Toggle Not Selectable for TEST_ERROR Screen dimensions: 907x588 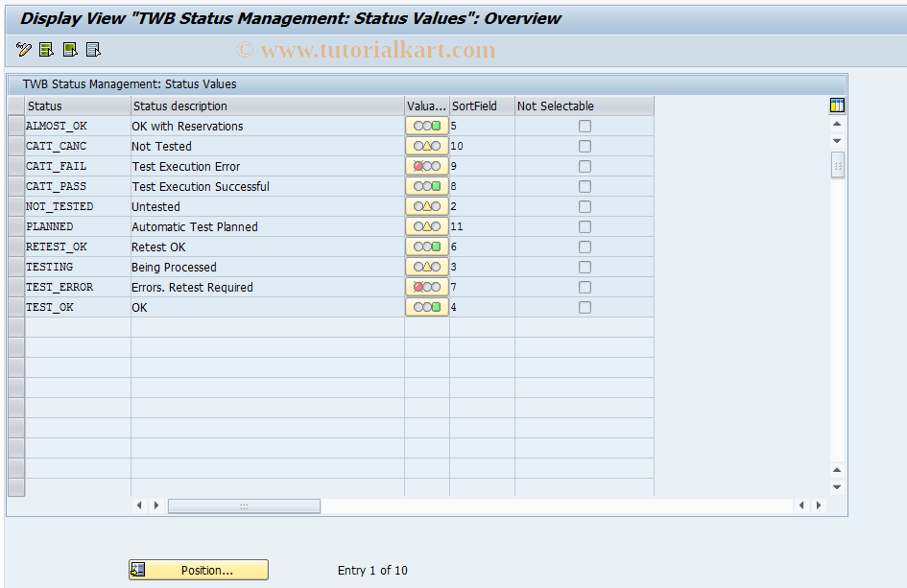pos(585,288)
